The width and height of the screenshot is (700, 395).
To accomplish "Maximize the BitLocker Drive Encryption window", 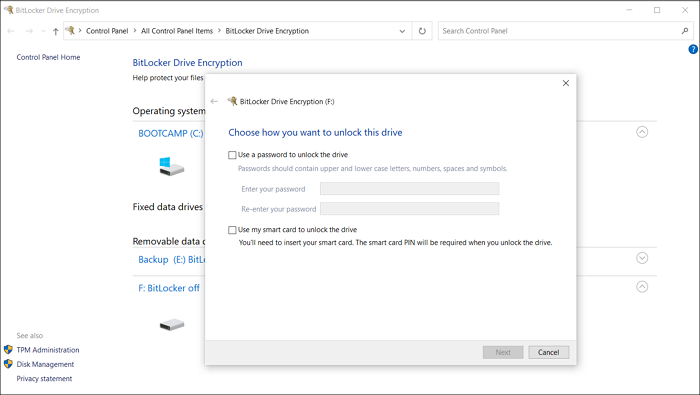I will [657, 10].
